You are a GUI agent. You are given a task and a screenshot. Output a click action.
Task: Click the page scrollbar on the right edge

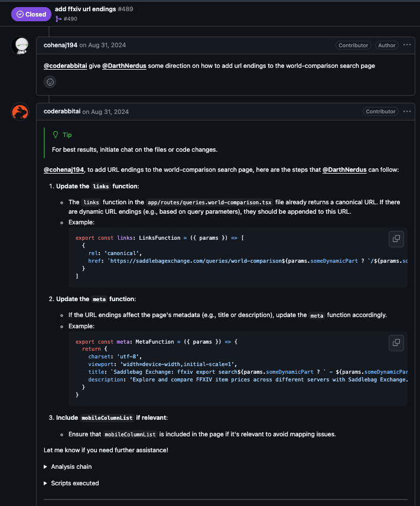coord(418,236)
